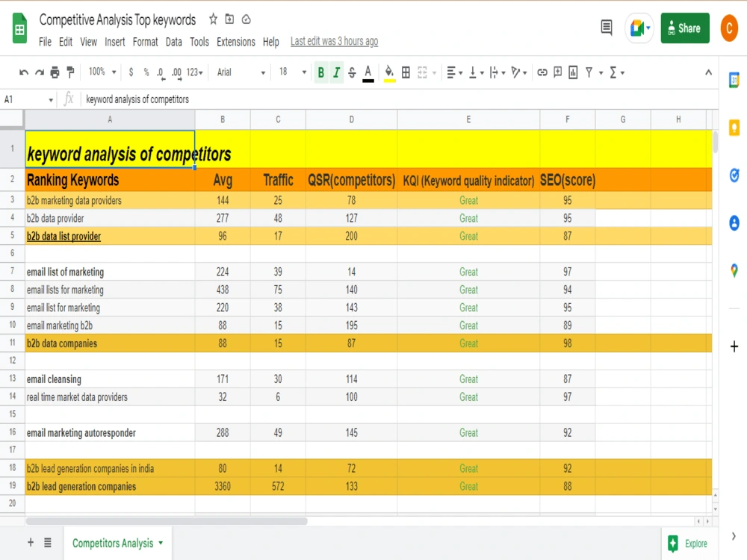Open the Insert menu
The image size is (747, 560).
pos(115,42)
